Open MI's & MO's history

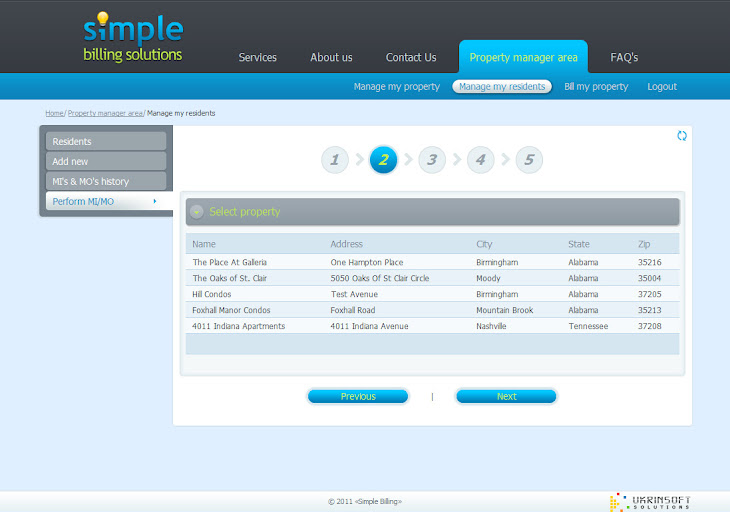[x=106, y=181]
